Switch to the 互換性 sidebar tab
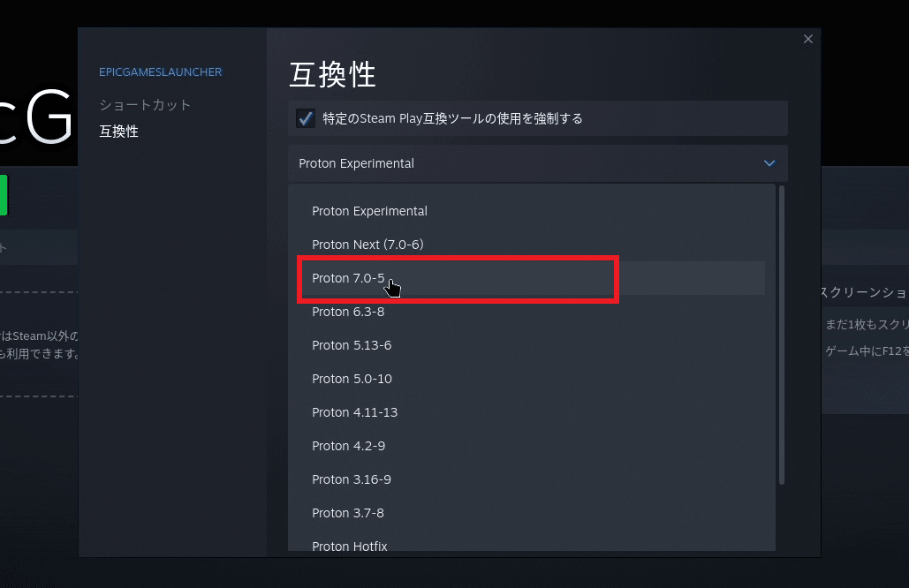Screen dimensions: 909x588 click(x=119, y=132)
